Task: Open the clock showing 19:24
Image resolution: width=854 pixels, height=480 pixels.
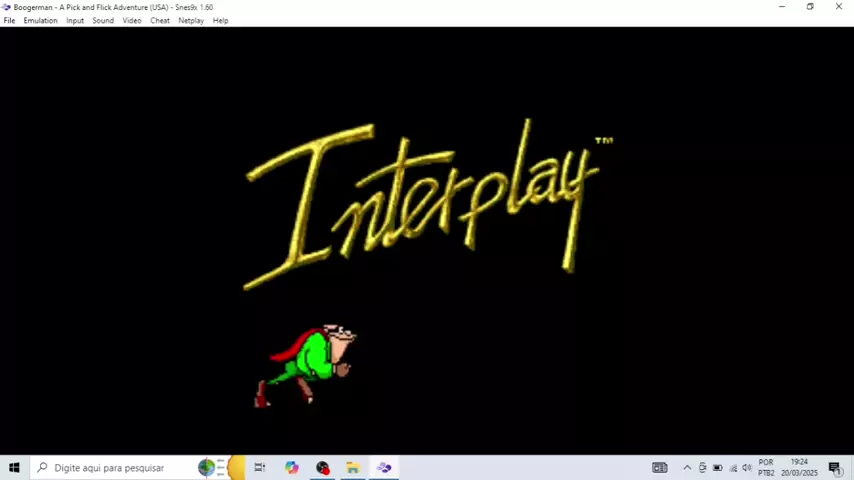Action: pos(800,467)
